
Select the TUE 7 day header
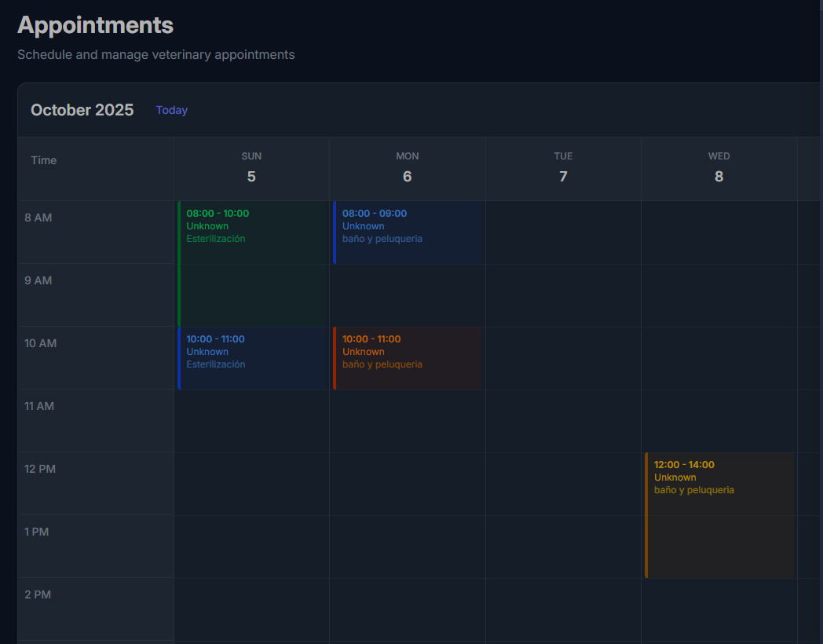[x=563, y=168]
